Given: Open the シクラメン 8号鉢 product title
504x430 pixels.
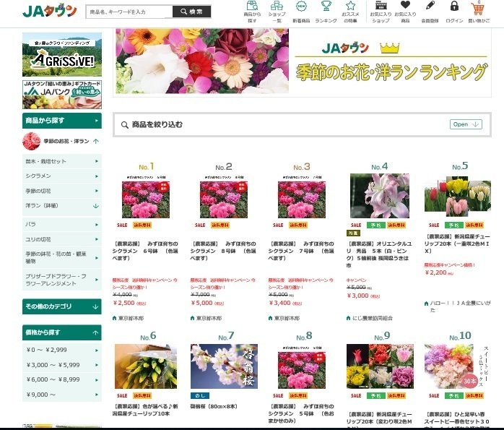Looking at the screenshot, I should (223, 251).
